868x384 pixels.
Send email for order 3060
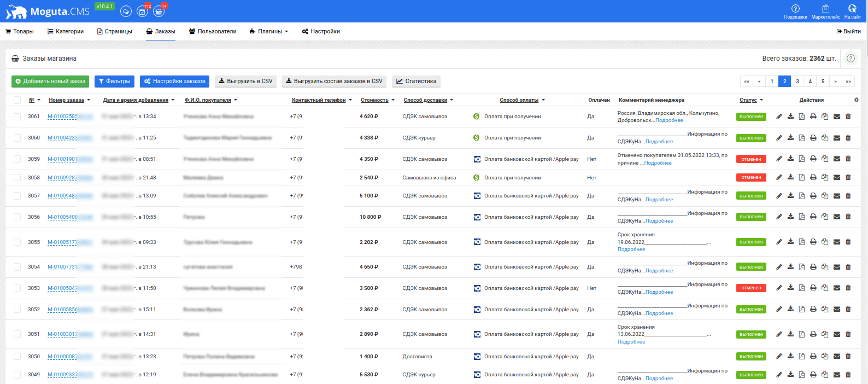(837, 138)
